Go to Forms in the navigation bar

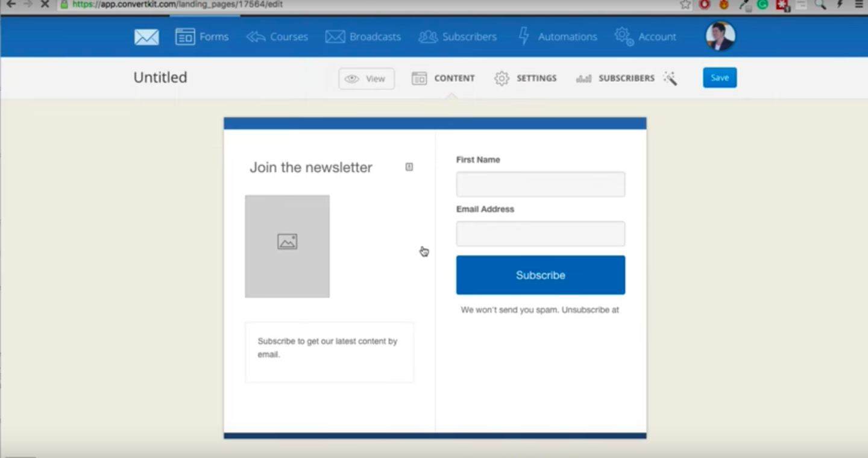coord(202,37)
